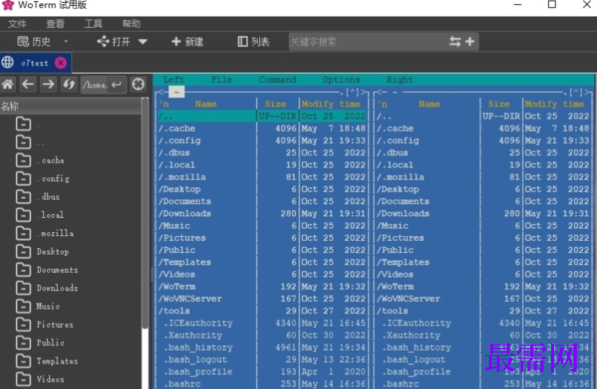Screen dimensions: 597x389
Task: Open the 工具 menu
Action: 93,24
